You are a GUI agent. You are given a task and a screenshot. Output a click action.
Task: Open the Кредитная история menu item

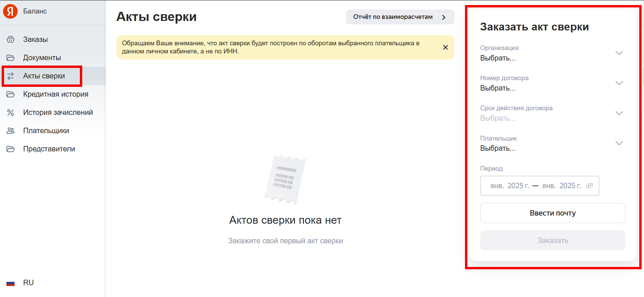point(55,94)
